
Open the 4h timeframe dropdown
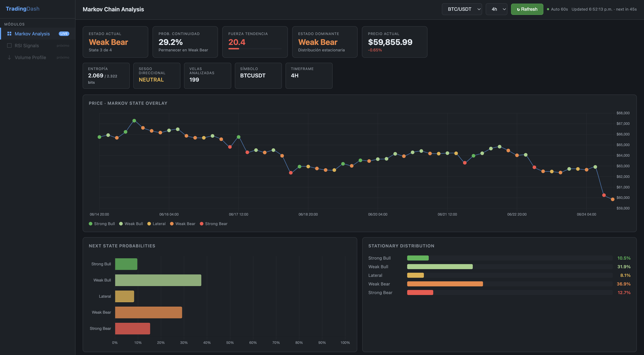tap(496, 9)
